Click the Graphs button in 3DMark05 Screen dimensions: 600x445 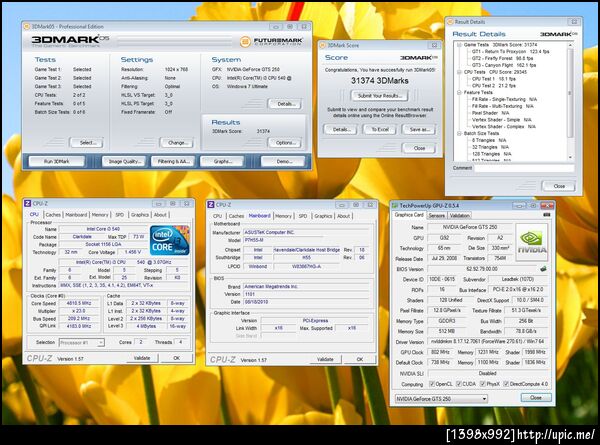(223, 161)
